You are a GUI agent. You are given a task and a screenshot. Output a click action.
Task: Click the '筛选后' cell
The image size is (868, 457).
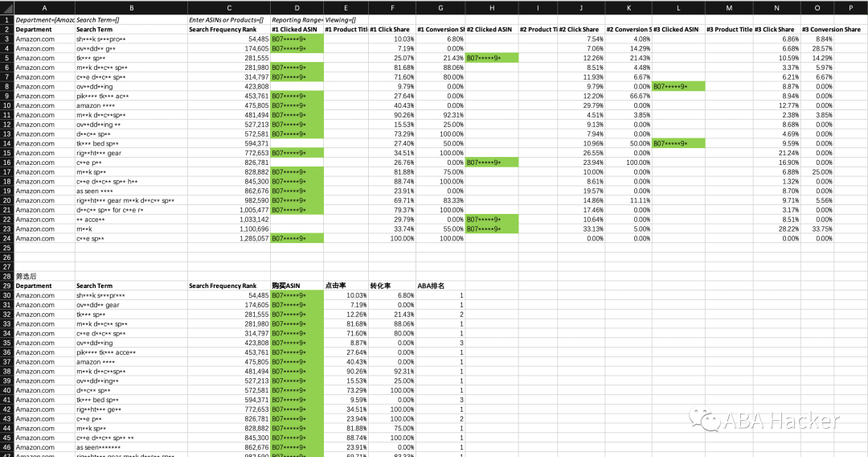(x=44, y=276)
